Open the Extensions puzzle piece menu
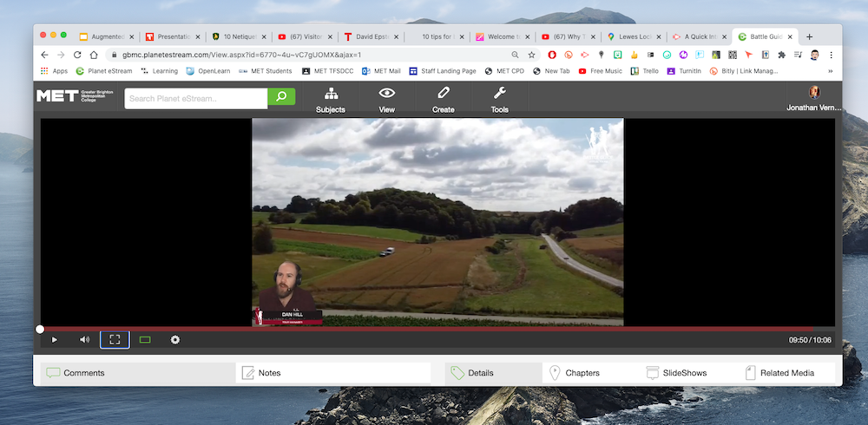868x425 pixels. click(782, 55)
